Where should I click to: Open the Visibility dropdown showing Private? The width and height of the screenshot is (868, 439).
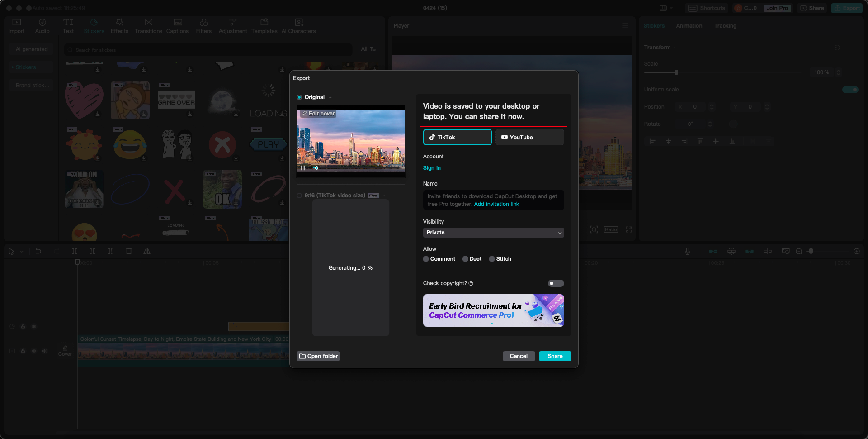pos(494,233)
